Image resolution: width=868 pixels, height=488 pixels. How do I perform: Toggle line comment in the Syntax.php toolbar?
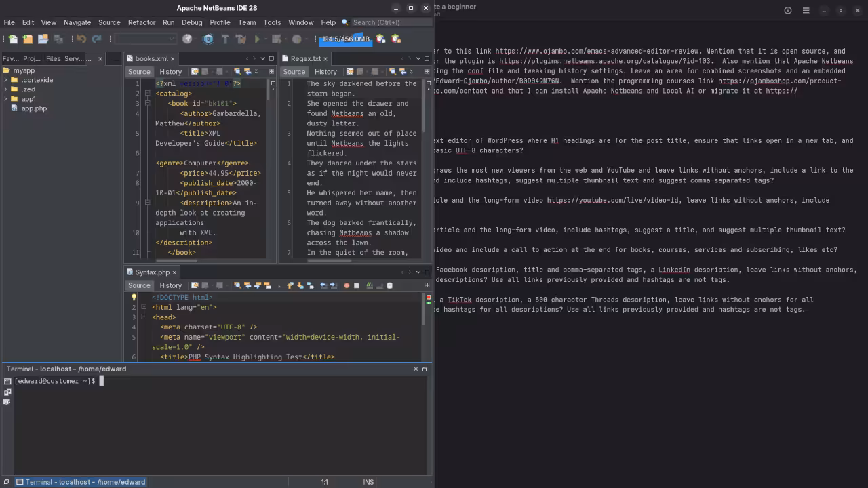pyautogui.click(x=370, y=285)
